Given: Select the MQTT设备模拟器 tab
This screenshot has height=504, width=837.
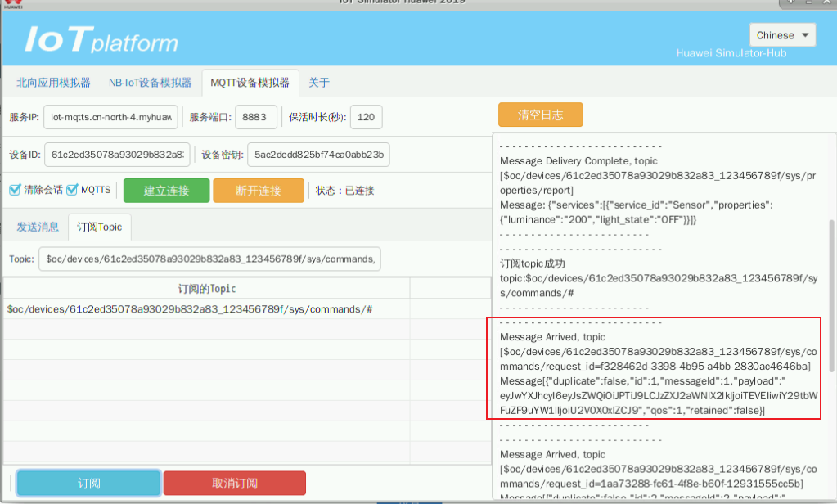Looking at the screenshot, I should click(250, 83).
